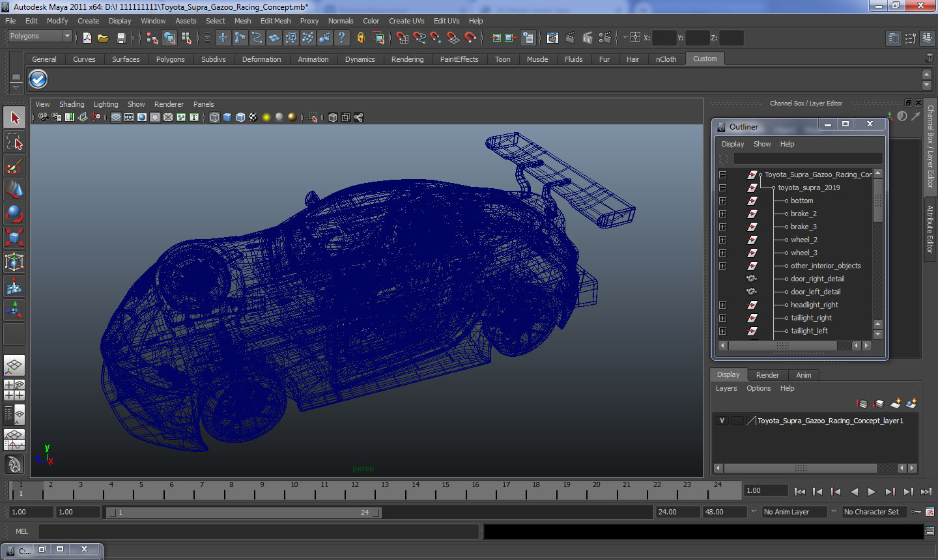Viewport: 938px width, 560px height.
Task: Switch to the Polygons shelf tab
Action: (170, 59)
